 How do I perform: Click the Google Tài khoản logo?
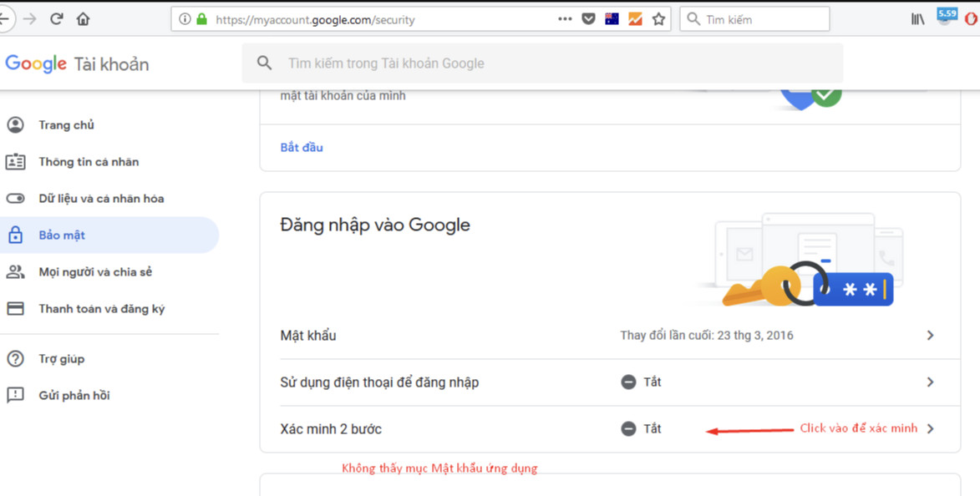(77, 63)
